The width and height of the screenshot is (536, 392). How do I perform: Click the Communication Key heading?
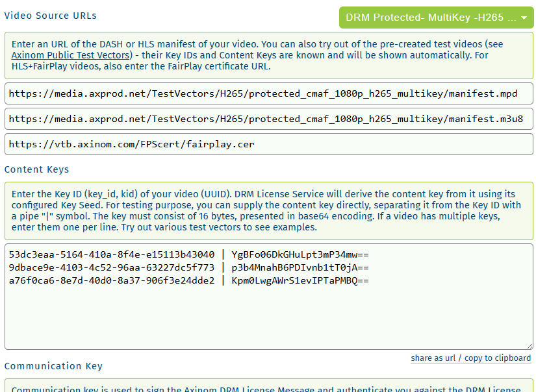tap(53, 365)
